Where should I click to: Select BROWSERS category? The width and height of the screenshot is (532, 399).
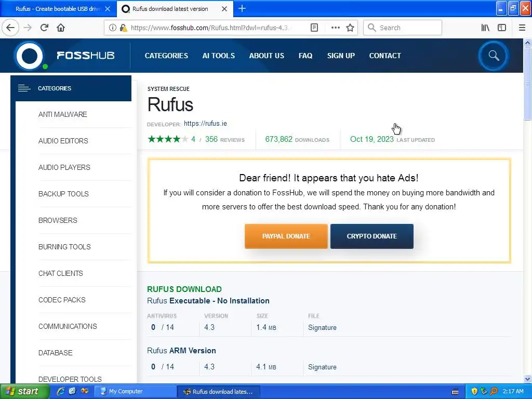pyautogui.click(x=58, y=220)
